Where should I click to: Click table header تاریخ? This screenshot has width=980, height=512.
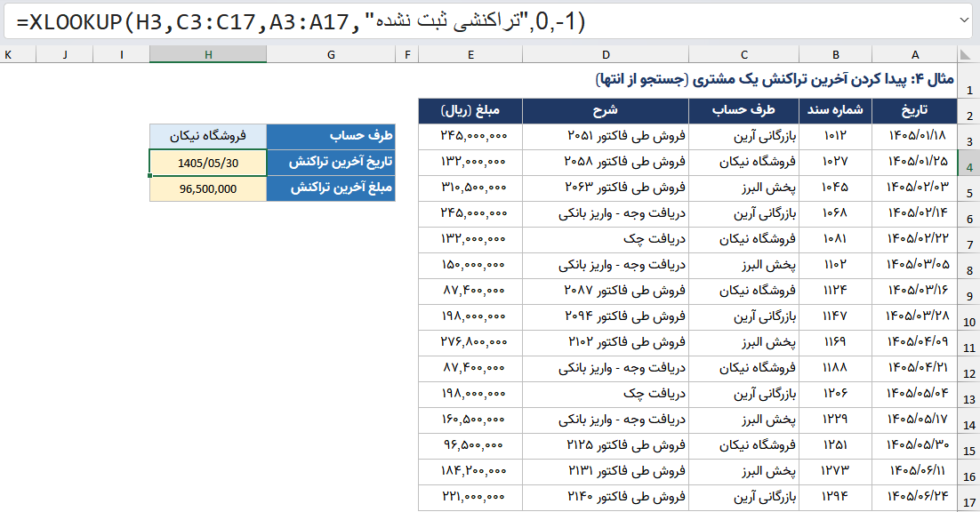coord(914,110)
